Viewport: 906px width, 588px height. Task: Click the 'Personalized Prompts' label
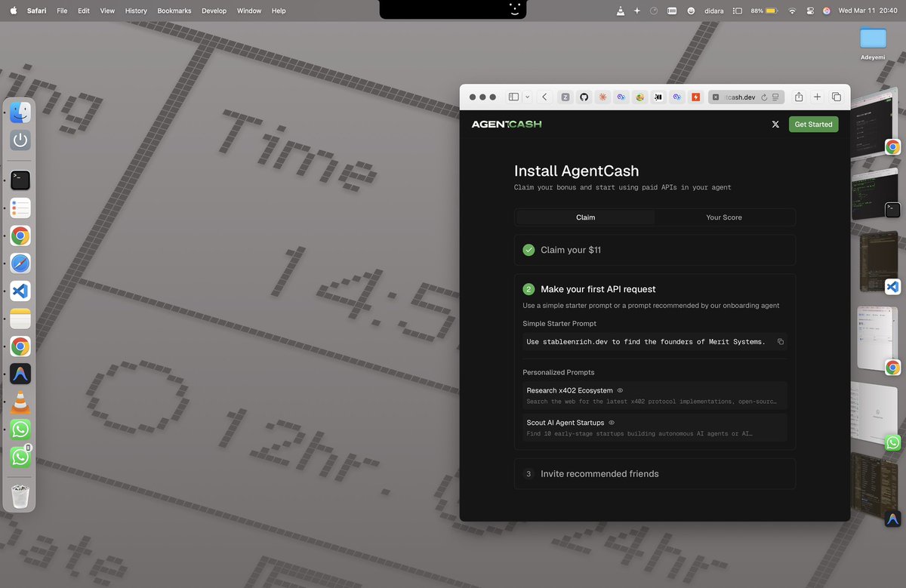(559, 372)
